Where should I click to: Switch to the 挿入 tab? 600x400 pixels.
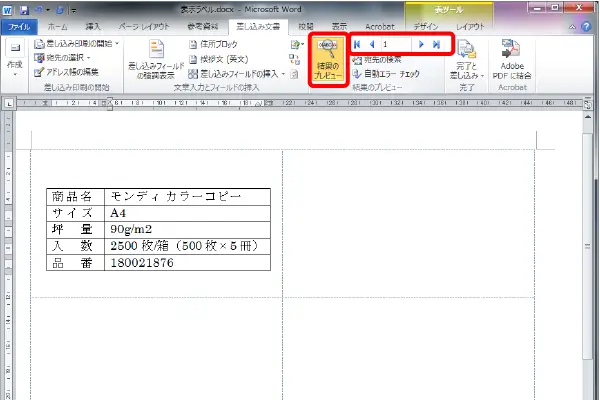point(93,27)
